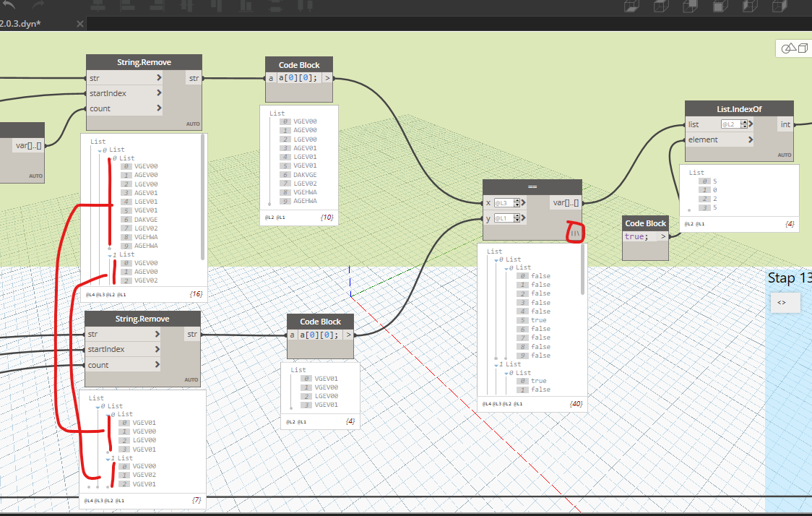Click the List.IndexOf node title
This screenshot has height=516, width=812.
point(739,109)
